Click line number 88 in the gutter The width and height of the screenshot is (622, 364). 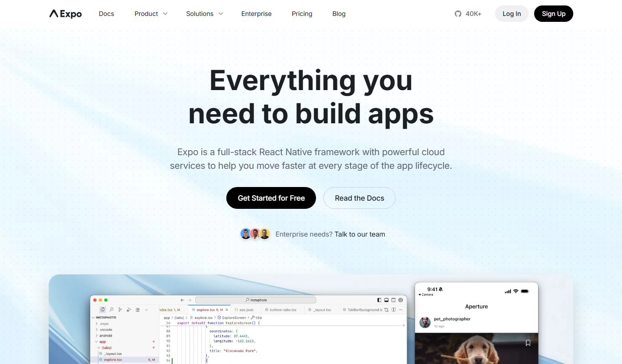[x=168, y=331]
